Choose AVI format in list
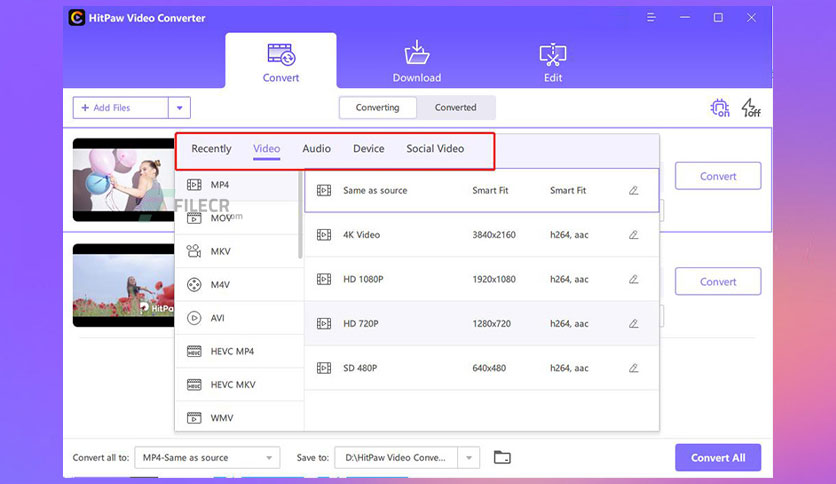 239,318
